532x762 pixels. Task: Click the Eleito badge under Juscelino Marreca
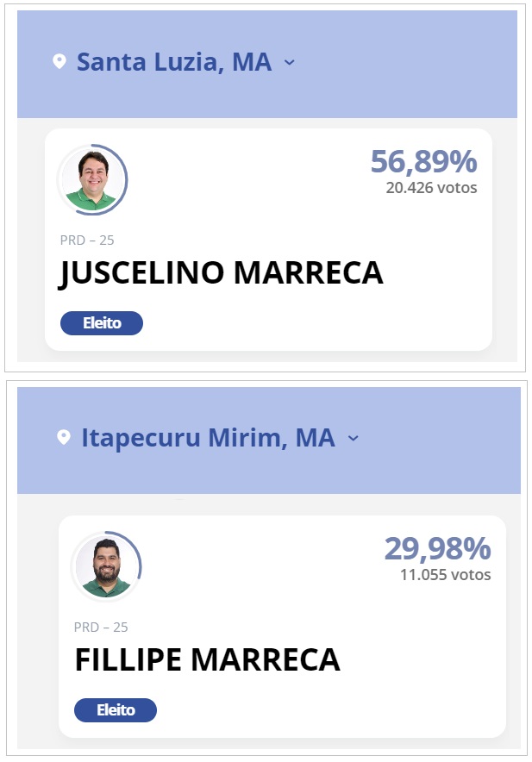click(x=101, y=323)
